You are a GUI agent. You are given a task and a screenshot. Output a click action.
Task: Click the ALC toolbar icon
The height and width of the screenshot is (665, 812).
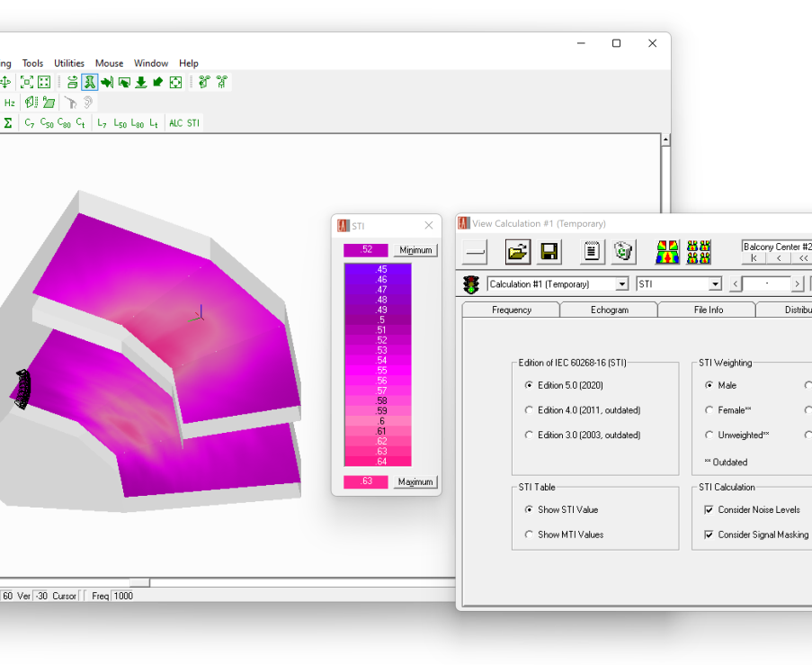point(175,123)
